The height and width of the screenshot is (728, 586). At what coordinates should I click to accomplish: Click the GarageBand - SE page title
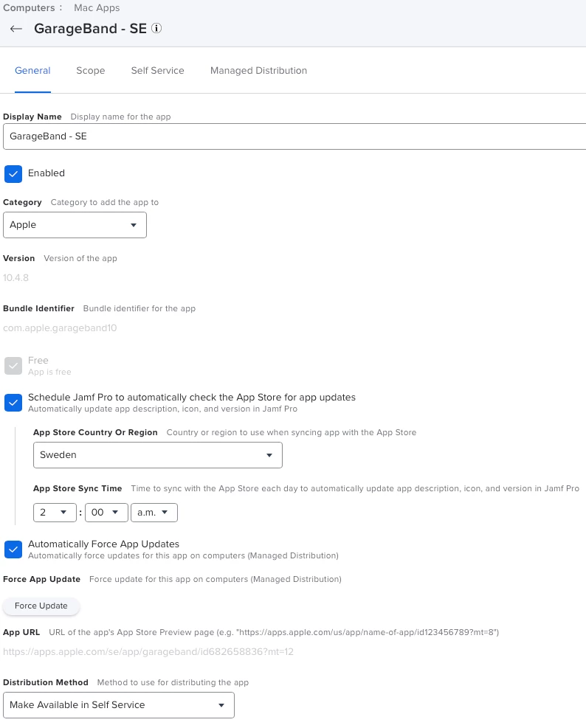click(x=90, y=28)
